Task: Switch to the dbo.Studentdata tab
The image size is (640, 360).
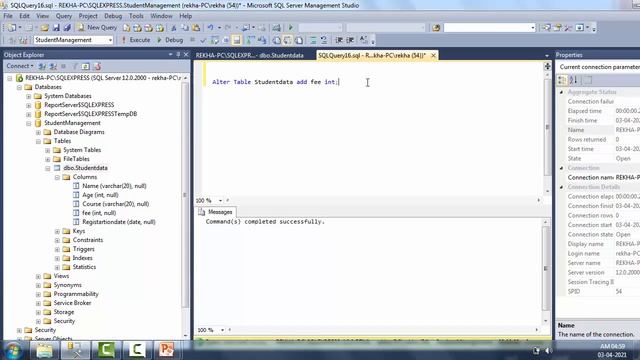Action: 249,56
